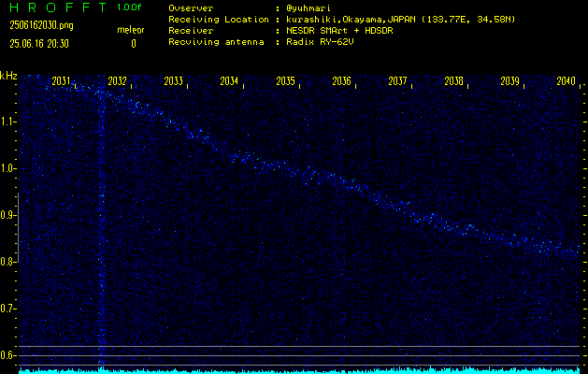Click the HROFFT title text

coord(57,7)
